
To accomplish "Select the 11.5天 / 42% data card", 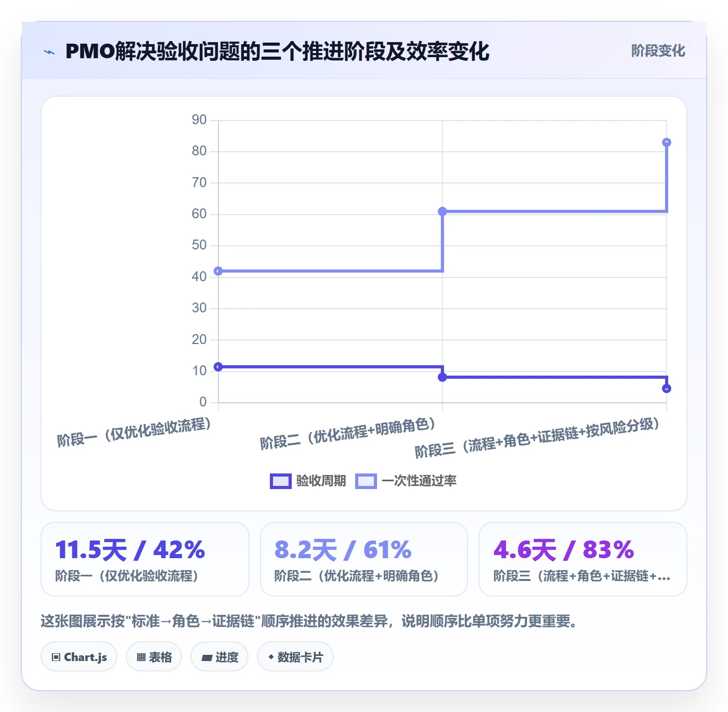I will coord(145,559).
